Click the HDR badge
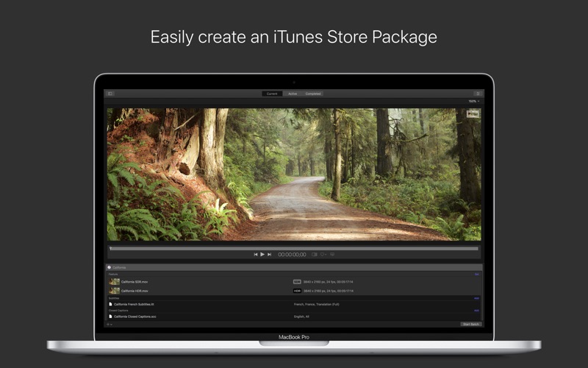Image resolution: width=588 pixels, height=368 pixels. pos(297,291)
